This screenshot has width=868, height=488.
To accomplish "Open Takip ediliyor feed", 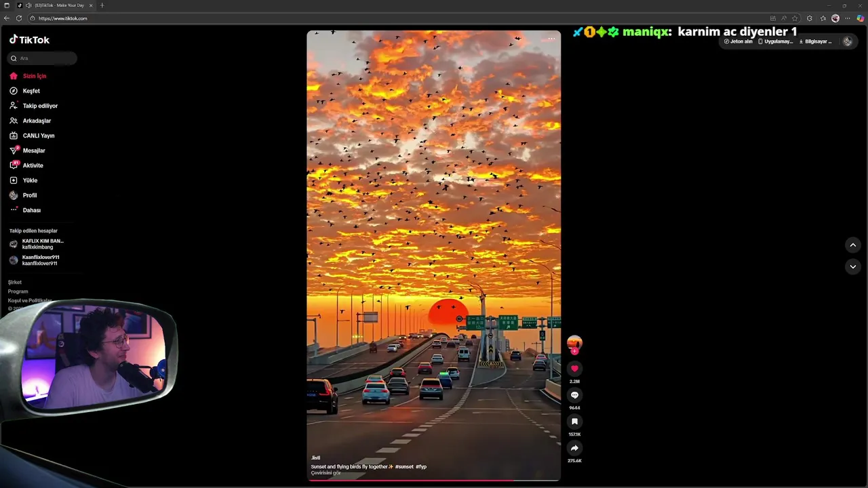I will click(x=34, y=106).
